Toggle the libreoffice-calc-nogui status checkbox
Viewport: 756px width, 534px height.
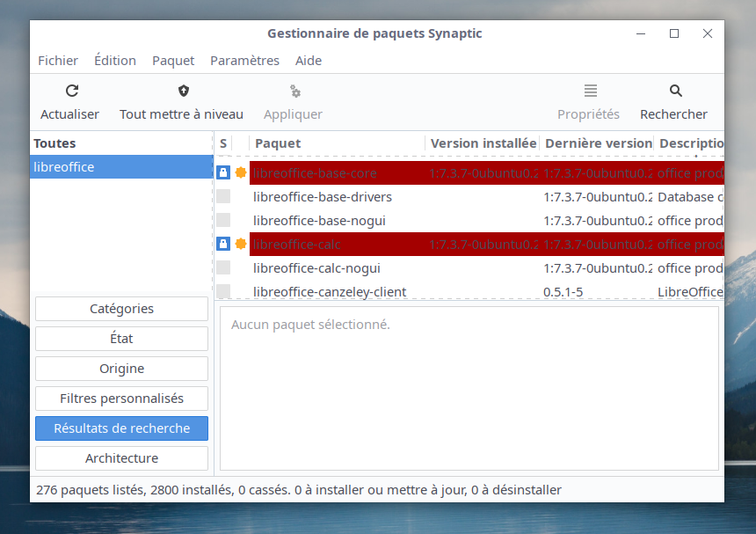pos(223,267)
